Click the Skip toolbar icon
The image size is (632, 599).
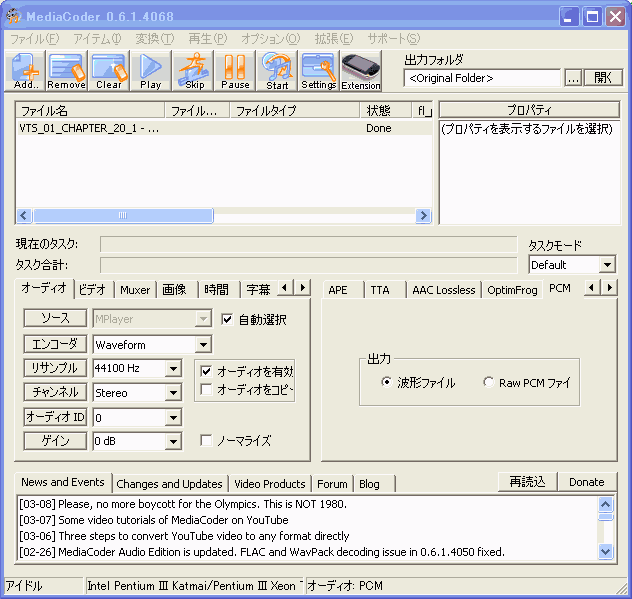point(193,71)
